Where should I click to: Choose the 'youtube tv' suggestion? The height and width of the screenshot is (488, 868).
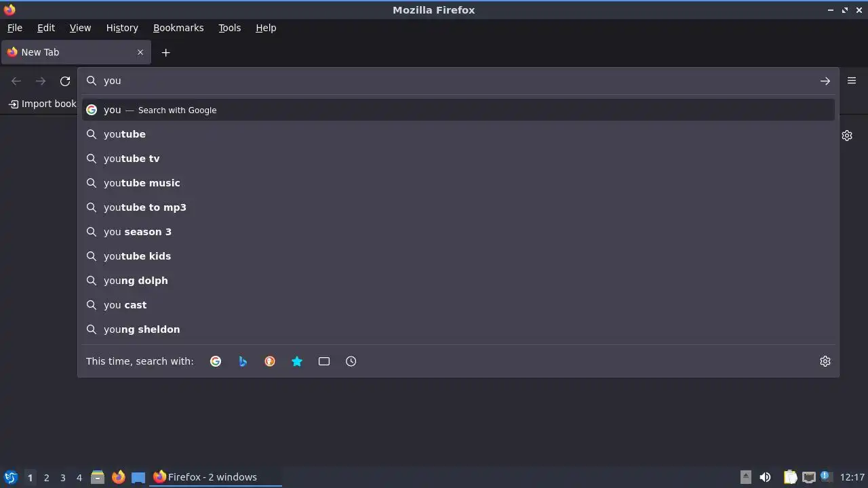pos(458,159)
